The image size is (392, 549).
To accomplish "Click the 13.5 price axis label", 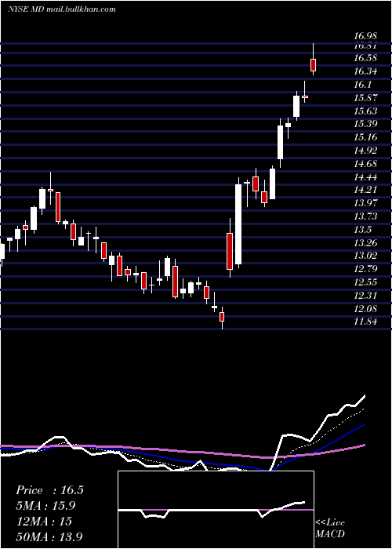I will coord(362,229).
